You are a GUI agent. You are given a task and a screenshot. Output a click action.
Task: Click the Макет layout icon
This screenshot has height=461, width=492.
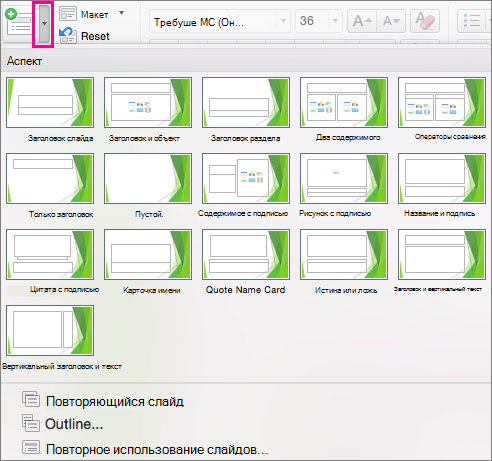pos(68,14)
